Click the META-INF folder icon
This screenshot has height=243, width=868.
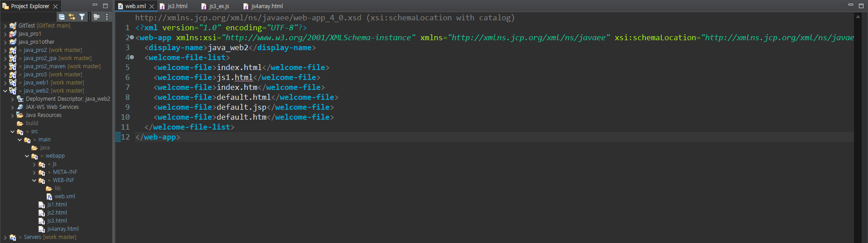42,172
